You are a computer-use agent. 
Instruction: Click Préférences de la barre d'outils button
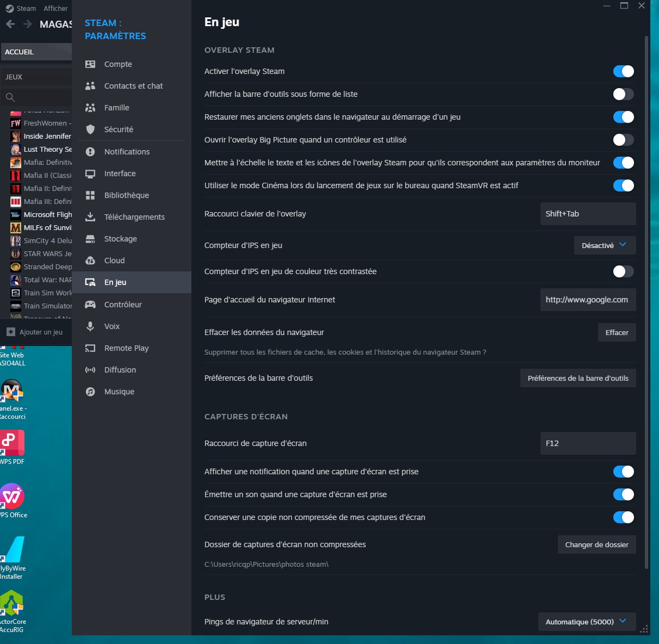coord(578,378)
